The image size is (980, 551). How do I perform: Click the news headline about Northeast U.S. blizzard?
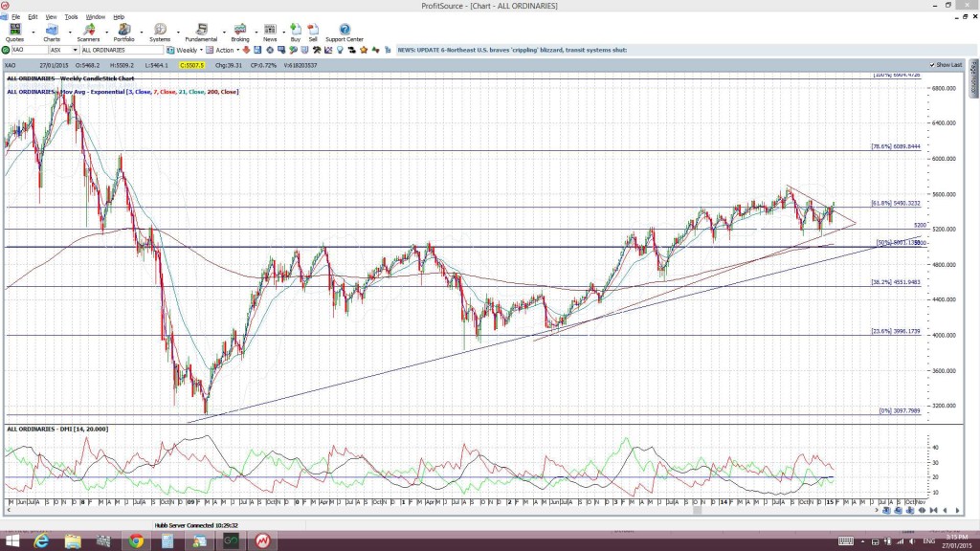point(512,50)
